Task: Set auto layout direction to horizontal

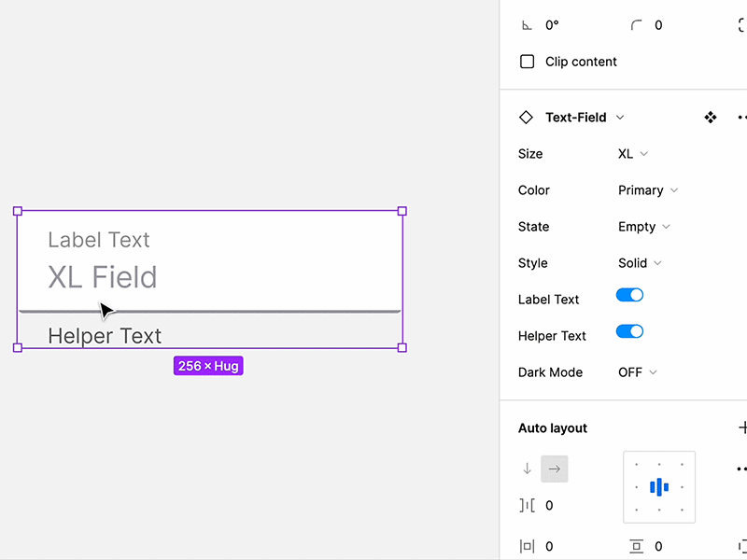Action: pyautogui.click(x=554, y=469)
